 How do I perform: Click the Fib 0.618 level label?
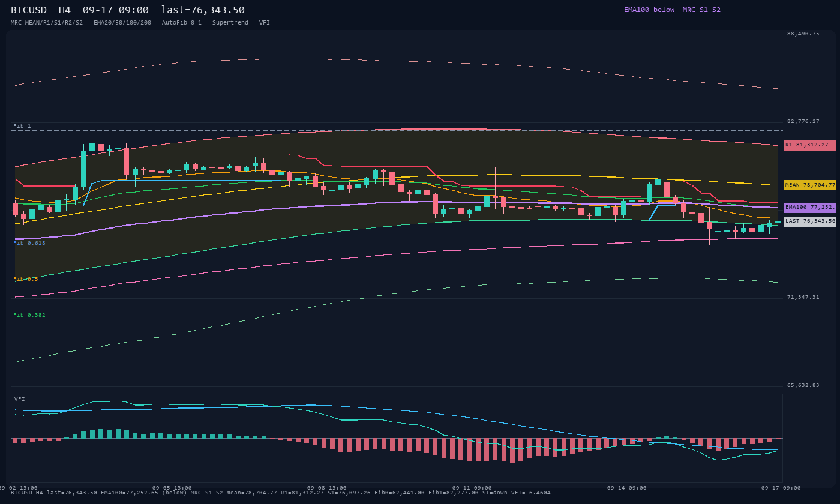[29, 243]
